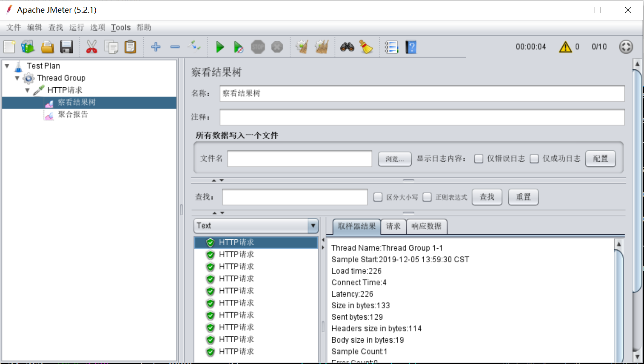Screen dimensions: 644x364
Task: Click the yellow warning triangle log icon
Action: pyautogui.click(x=565, y=47)
